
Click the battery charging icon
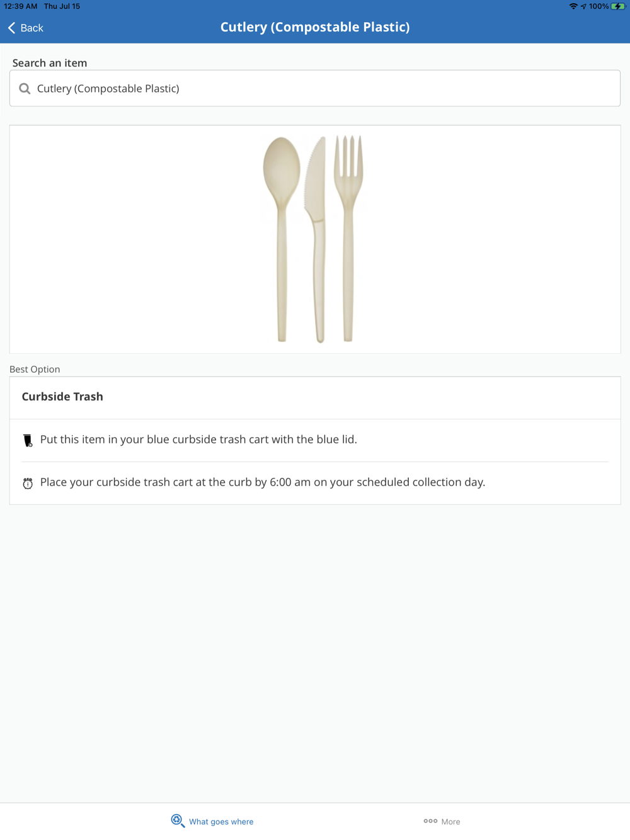[x=618, y=6]
